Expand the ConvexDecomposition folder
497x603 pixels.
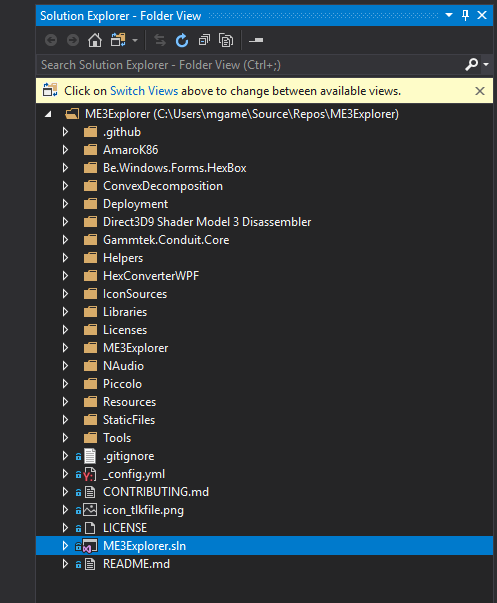coord(65,186)
